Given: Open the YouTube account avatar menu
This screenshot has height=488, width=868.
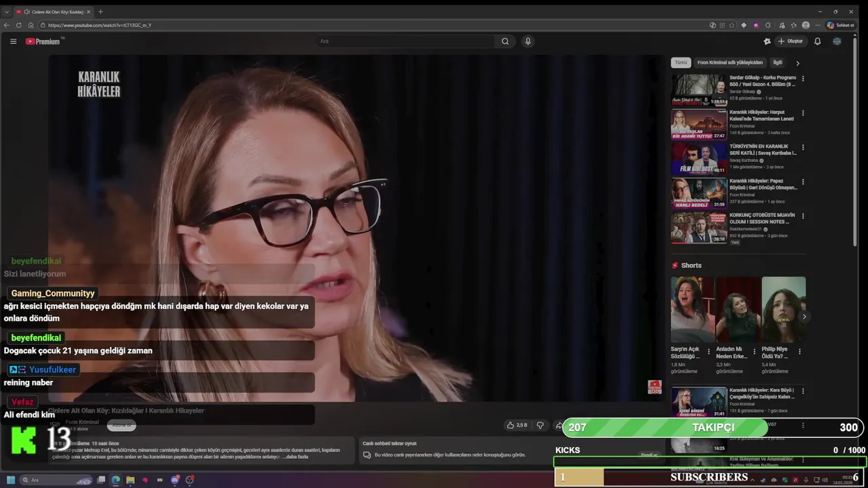Looking at the screenshot, I should [x=837, y=41].
